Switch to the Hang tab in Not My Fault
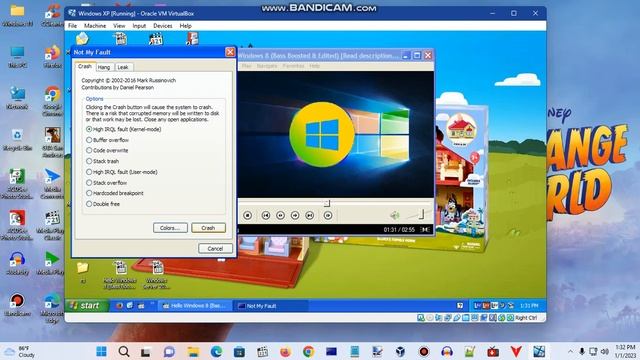Viewport: 640px width, 360px height. pos(104,67)
